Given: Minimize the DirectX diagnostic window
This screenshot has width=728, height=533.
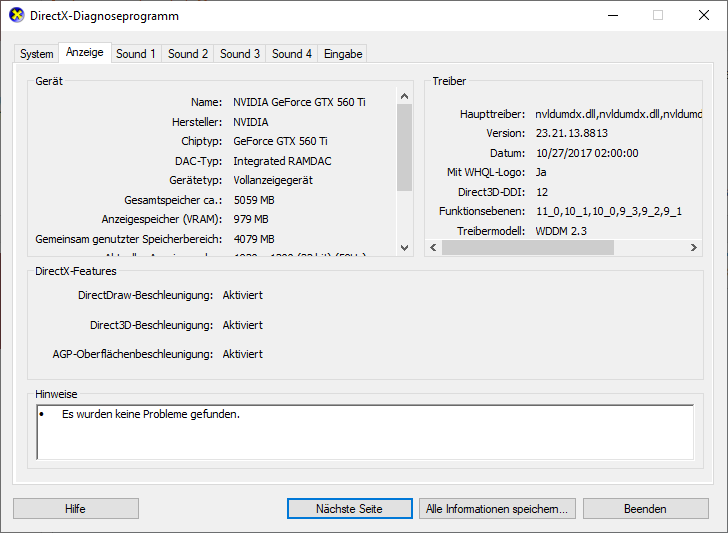Looking at the screenshot, I should coord(613,15).
